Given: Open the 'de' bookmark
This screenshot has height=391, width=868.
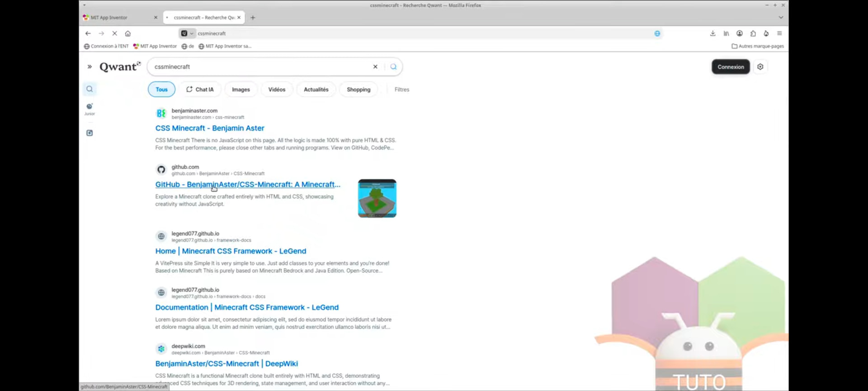Looking at the screenshot, I should (x=188, y=46).
